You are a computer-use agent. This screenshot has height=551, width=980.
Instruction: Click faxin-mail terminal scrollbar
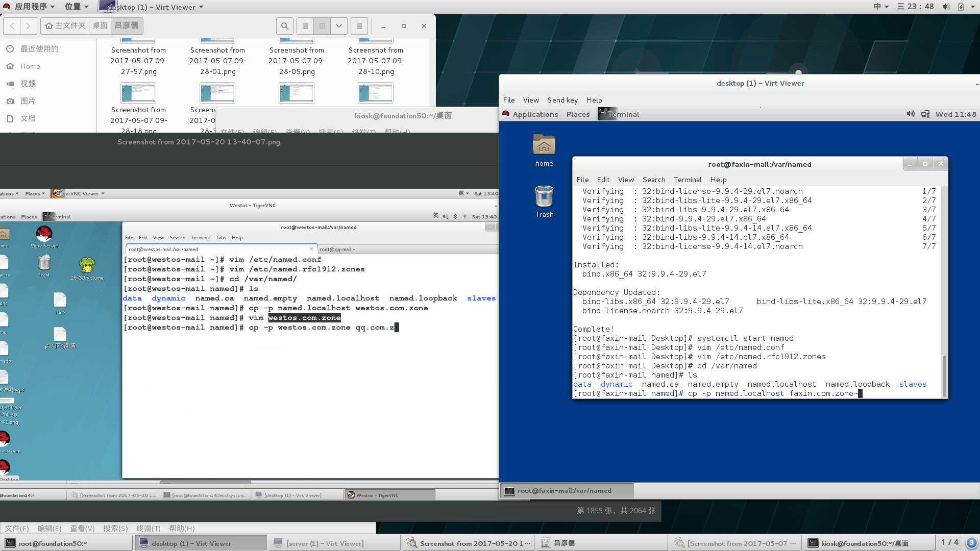pyautogui.click(x=944, y=375)
